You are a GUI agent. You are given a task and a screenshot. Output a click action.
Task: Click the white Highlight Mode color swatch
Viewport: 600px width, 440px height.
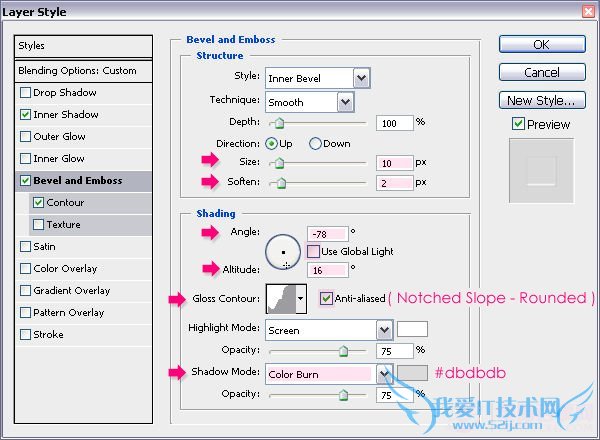tap(412, 329)
